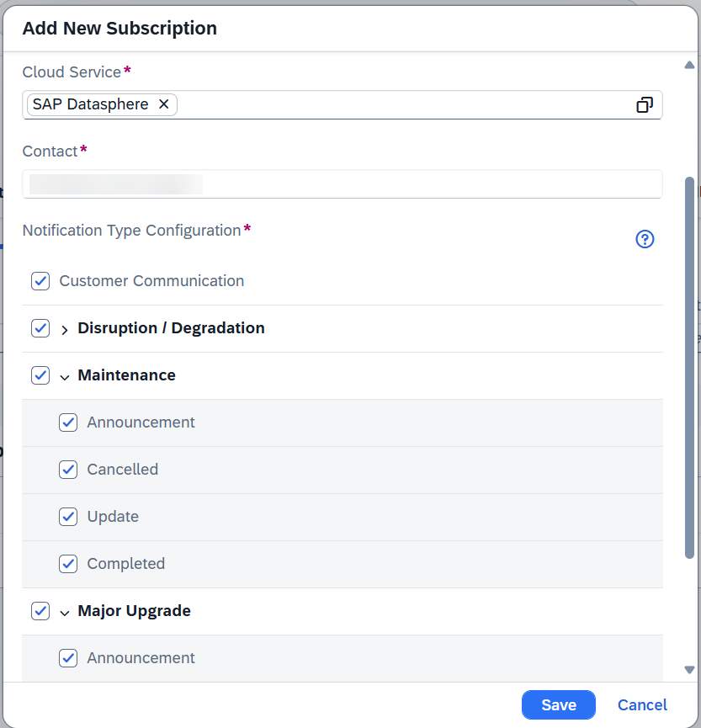Viewport: 701px width, 728px height.
Task: Uncheck the Completed checkbox
Action: [68, 564]
